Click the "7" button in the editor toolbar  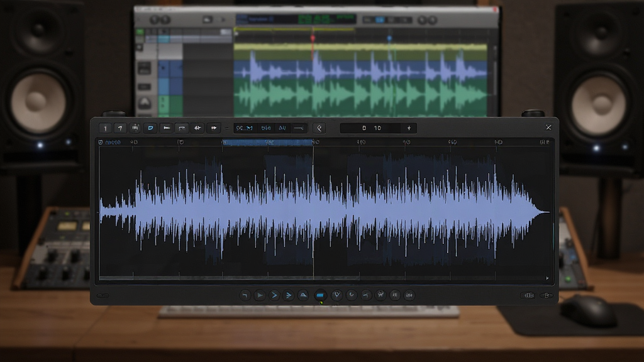coord(120,128)
